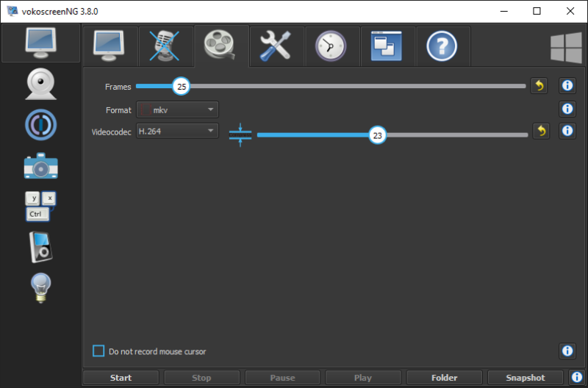Click the vokoscreenNG title bar app icon

(12, 11)
